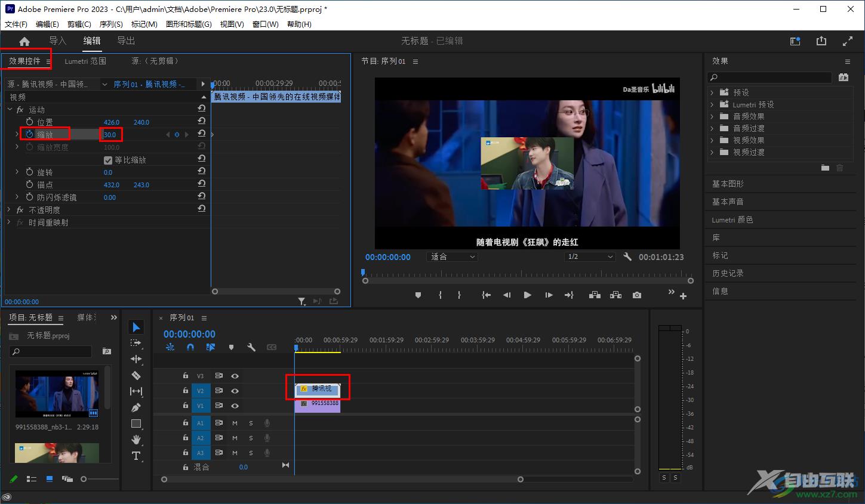This screenshot has height=504, width=865.
Task: Solo track A2
Action: [x=251, y=438]
